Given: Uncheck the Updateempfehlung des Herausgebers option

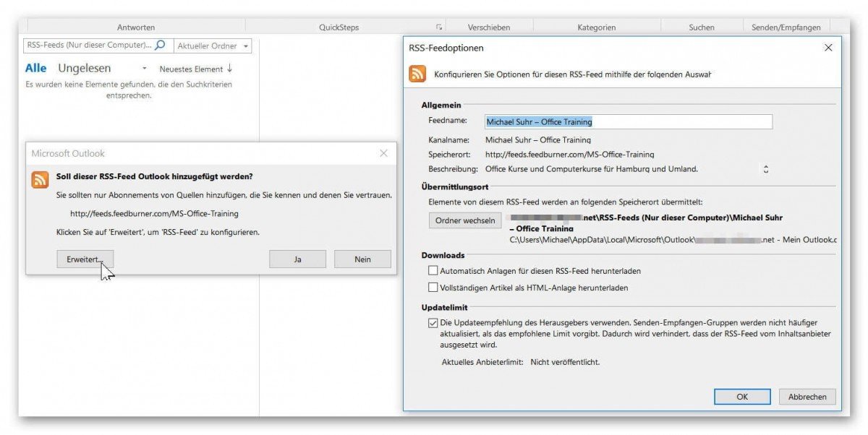Looking at the screenshot, I should 433,322.
